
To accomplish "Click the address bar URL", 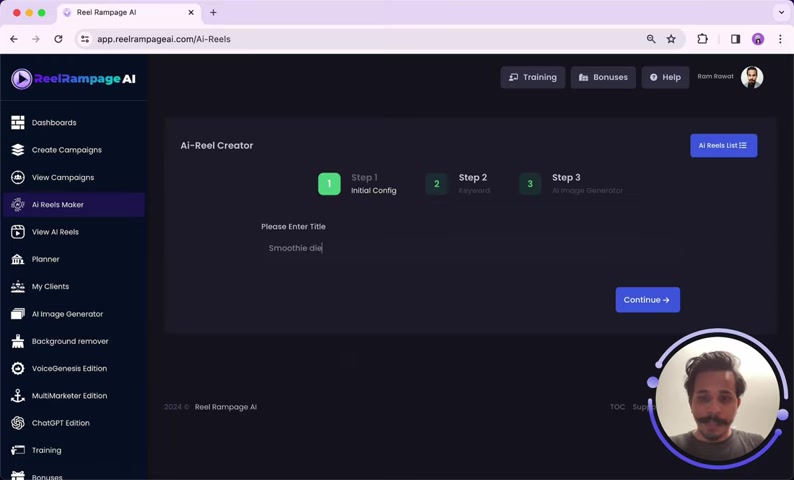I will point(164,39).
